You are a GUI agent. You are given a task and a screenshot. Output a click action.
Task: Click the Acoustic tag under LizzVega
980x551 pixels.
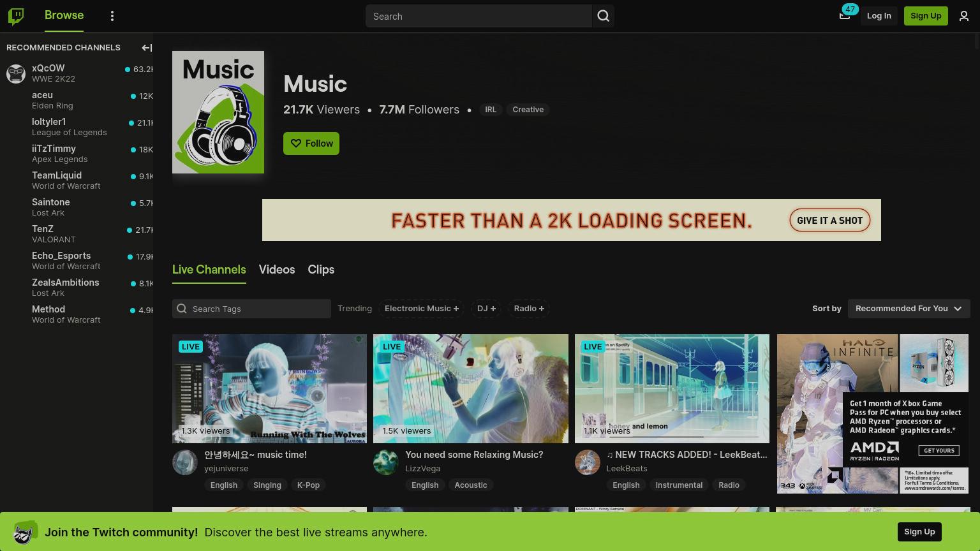tap(471, 485)
